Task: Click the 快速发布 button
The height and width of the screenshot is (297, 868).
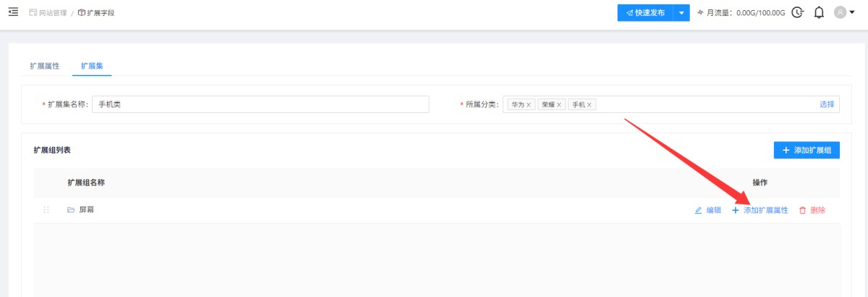Action: pyautogui.click(x=645, y=13)
